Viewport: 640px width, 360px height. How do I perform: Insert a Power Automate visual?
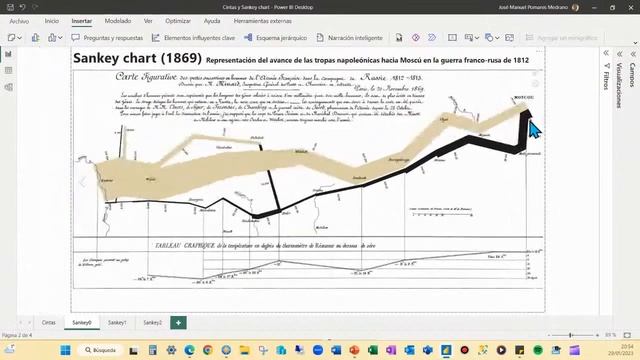click(x=432, y=38)
